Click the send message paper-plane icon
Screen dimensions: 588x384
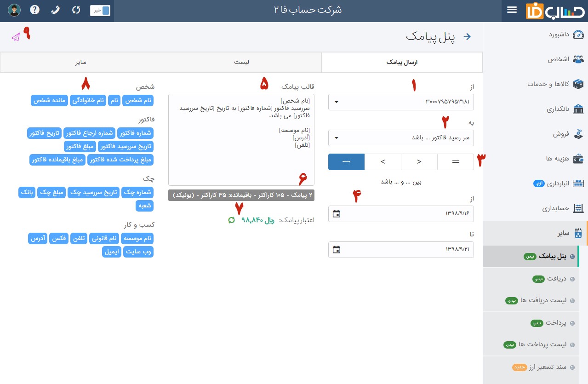(16, 37)
